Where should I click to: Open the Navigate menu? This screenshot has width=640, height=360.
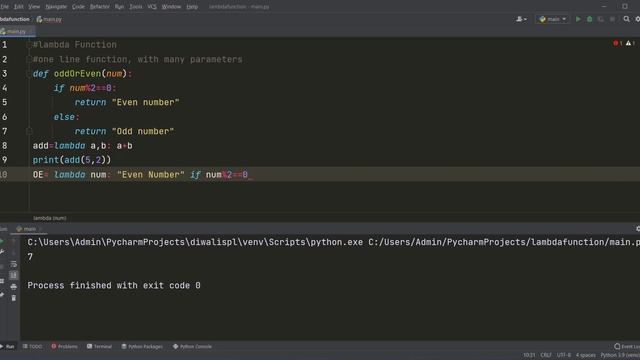click(56, 7)
